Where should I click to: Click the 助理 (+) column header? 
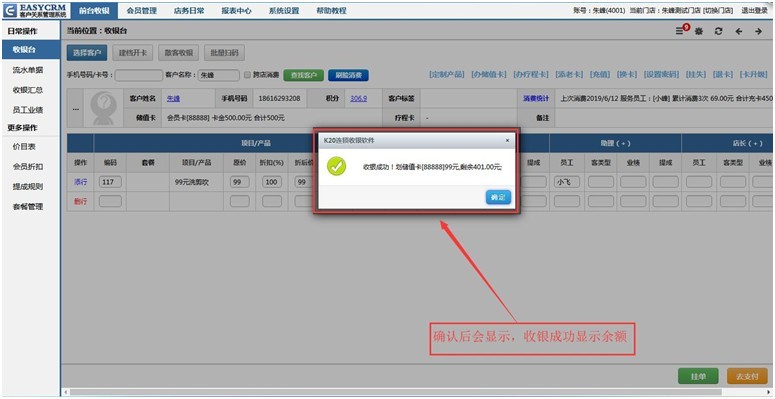(x=615, y=143)
